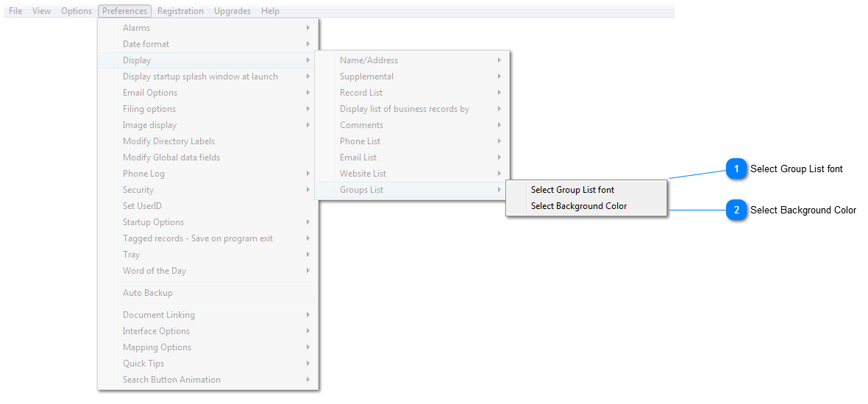Viewport: 868px width, 404px height.
Task: Click the submenu arrow beside Tray
Action: click(x=307, y=255)
